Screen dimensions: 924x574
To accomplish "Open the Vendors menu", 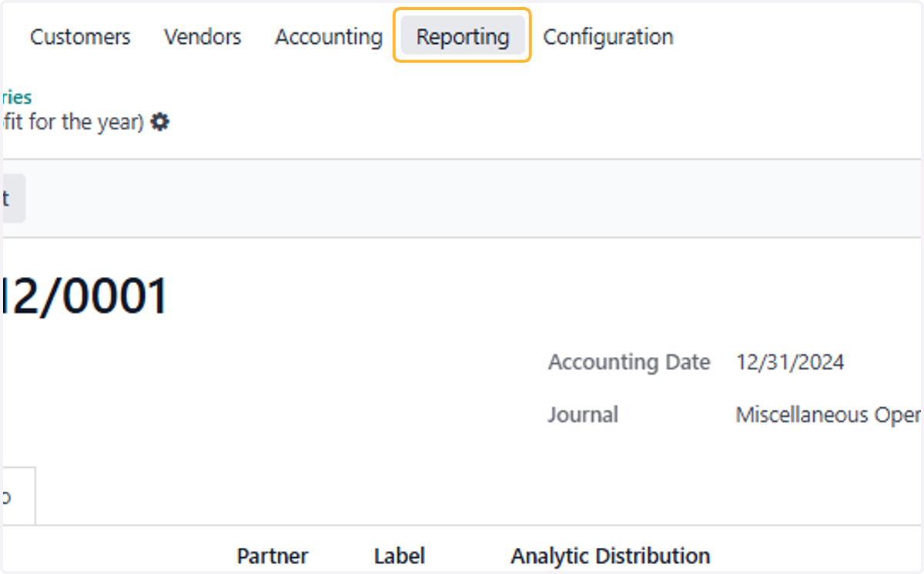I will point(203,36).
